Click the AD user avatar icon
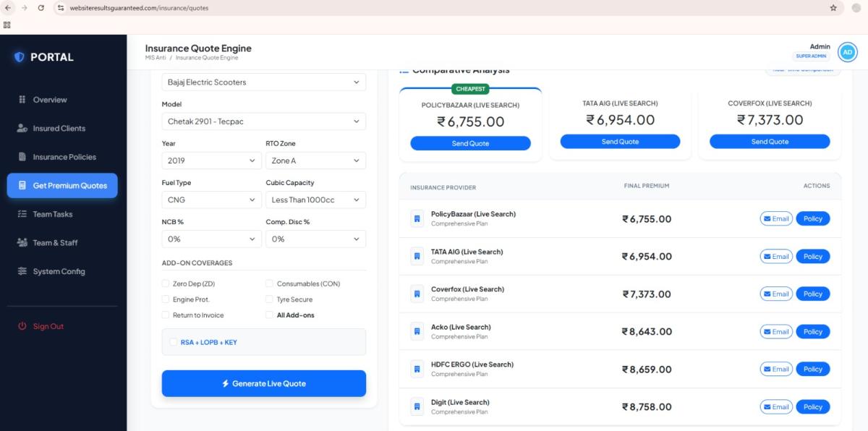The height and width of the screenshot is (431, 868). (847, 52)
